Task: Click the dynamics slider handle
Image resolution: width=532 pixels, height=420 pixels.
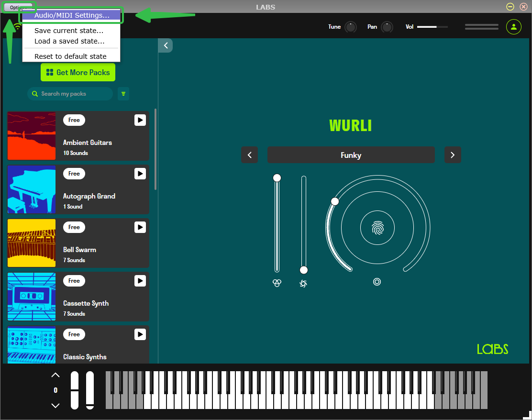Action: click(304, 270)
